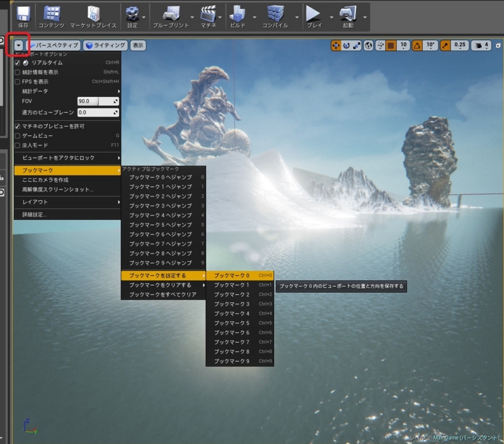Open scale snap value 0.25 dropdown
This screenshot has width=504, height=444.
pos(460,45)
